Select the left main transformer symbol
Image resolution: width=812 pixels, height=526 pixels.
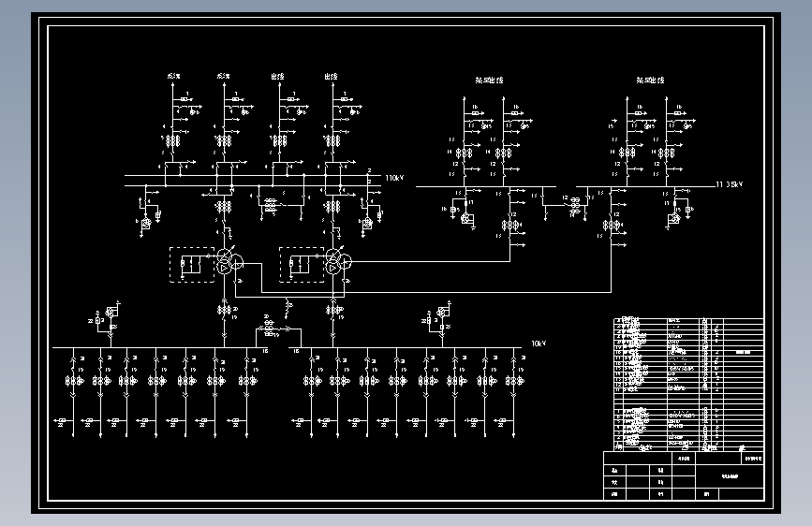click(x=229, y=261)
